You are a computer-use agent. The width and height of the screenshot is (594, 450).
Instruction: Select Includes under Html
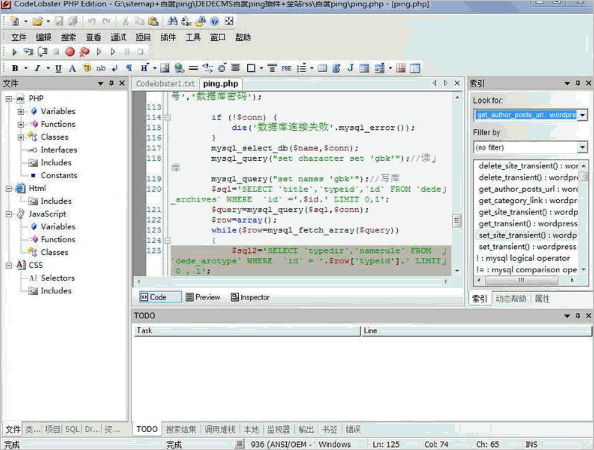pyautogui.click(x=56, y=201)
